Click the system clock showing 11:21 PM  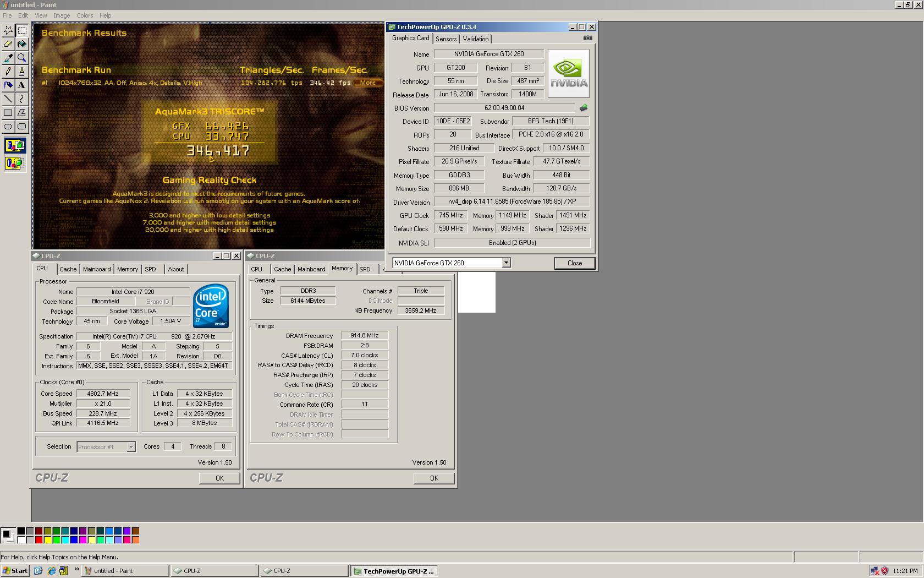coord(905,571)
